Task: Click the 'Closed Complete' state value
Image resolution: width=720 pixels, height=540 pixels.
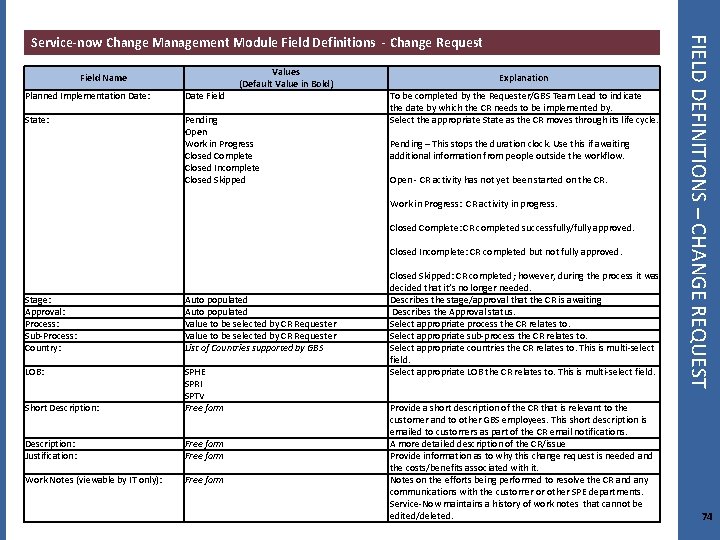Action: tap(219, 156)
